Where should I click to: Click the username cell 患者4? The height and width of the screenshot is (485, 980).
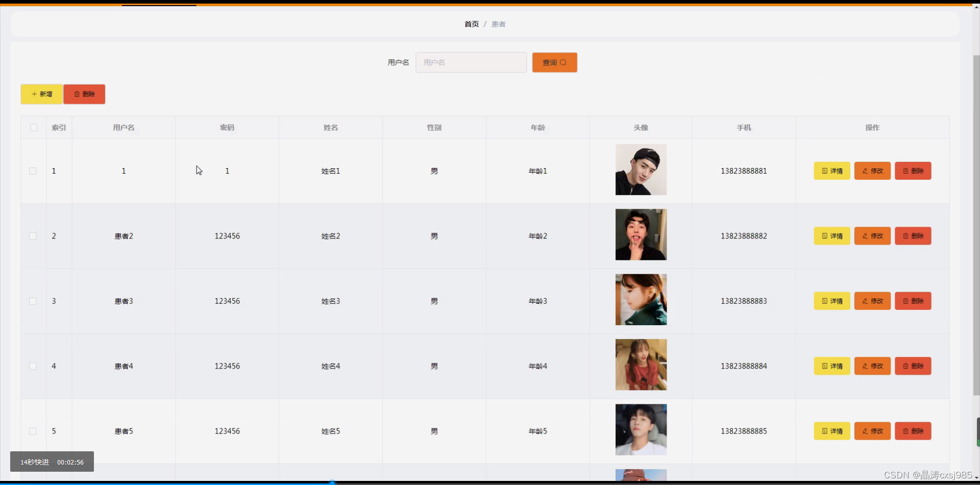tap(124, 366)
